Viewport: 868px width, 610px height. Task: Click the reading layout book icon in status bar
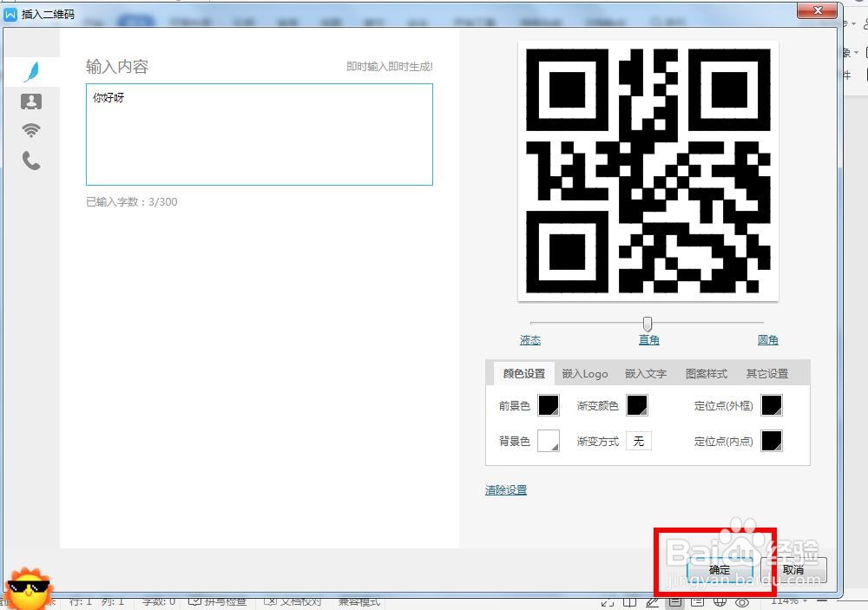tap(629, 601)
